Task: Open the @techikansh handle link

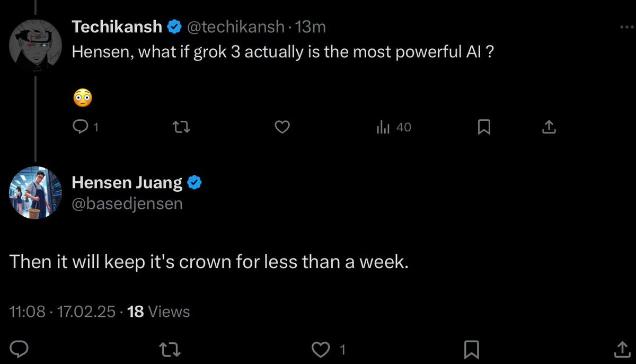Action: pos(236,26)
